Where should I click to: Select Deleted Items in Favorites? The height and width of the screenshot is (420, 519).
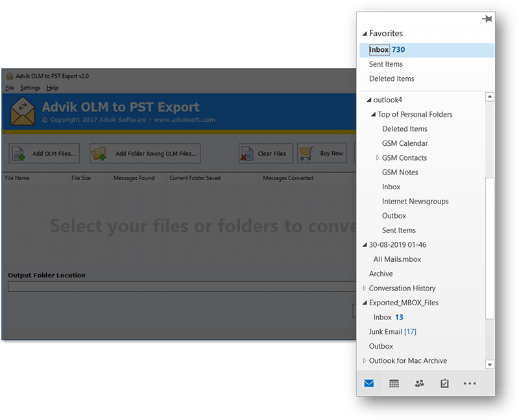point(392,78)
